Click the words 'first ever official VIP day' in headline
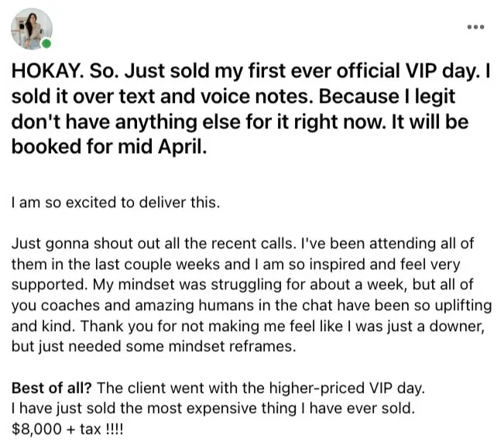This screenshot has height=444, width=504. tap(362, 71)
